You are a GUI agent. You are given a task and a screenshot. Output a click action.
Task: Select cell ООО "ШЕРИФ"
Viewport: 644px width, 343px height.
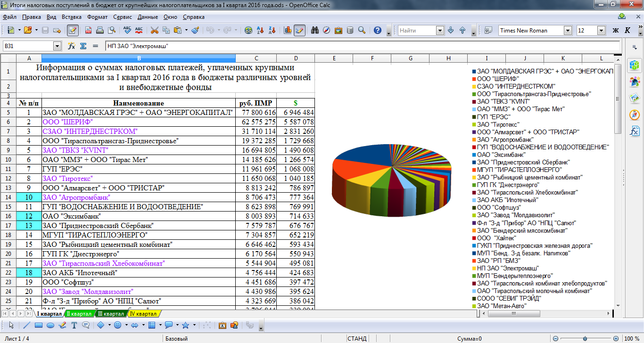139,122
